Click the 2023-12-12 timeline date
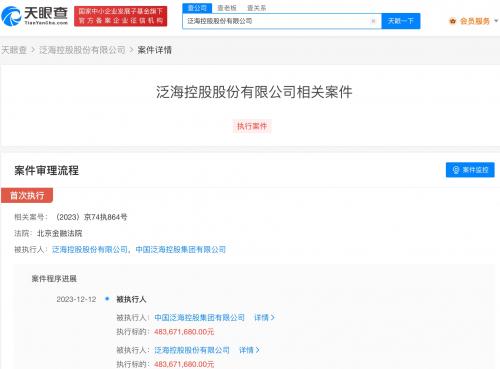Viewport: 500px width, 369px height. [x=76, y=299]
